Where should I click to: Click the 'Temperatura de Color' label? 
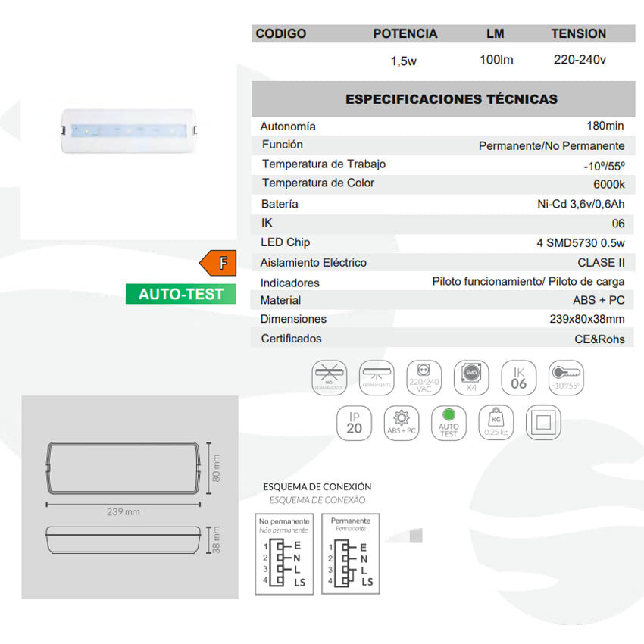pyautogui.click(x=318, y=183)
